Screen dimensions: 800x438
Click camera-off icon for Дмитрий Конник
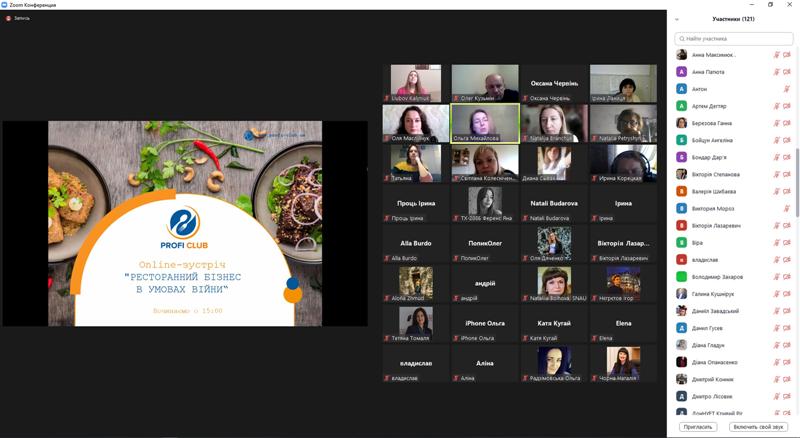coord(787,379)
